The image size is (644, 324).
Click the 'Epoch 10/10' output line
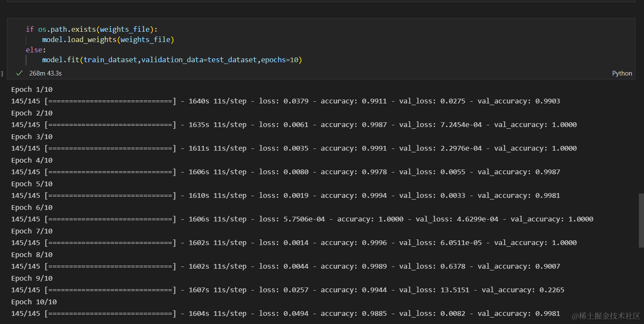click(34, 302)
